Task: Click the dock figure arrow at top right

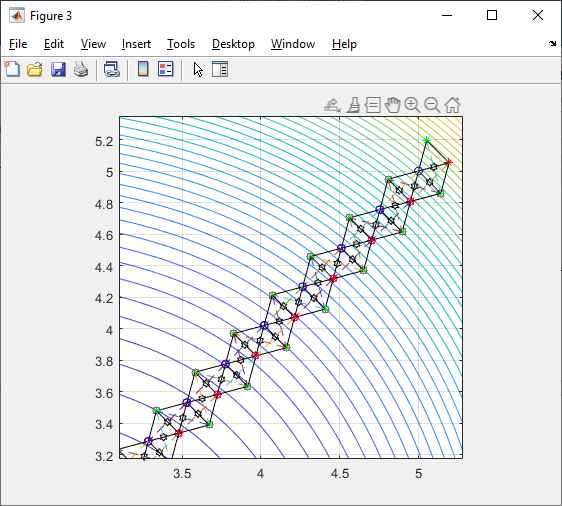Action: (552, 43)
